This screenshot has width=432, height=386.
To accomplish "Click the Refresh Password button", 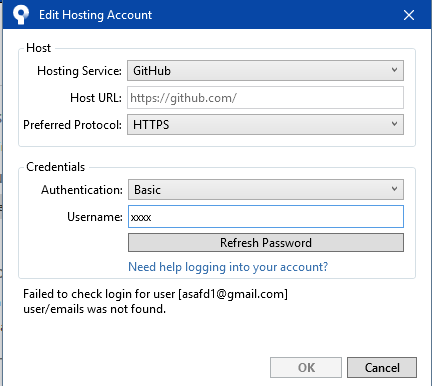I will (266, 243).
